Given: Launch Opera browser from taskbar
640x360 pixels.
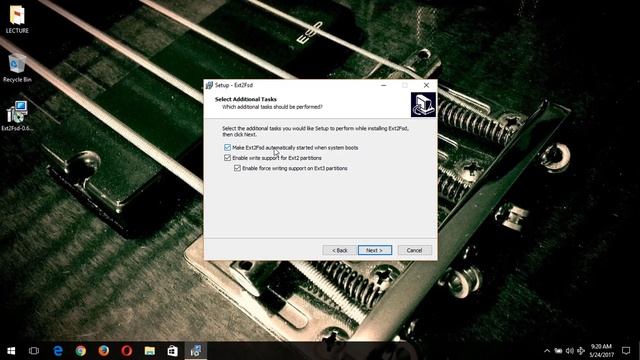Looking at the screenshot, I should (127, 351).
